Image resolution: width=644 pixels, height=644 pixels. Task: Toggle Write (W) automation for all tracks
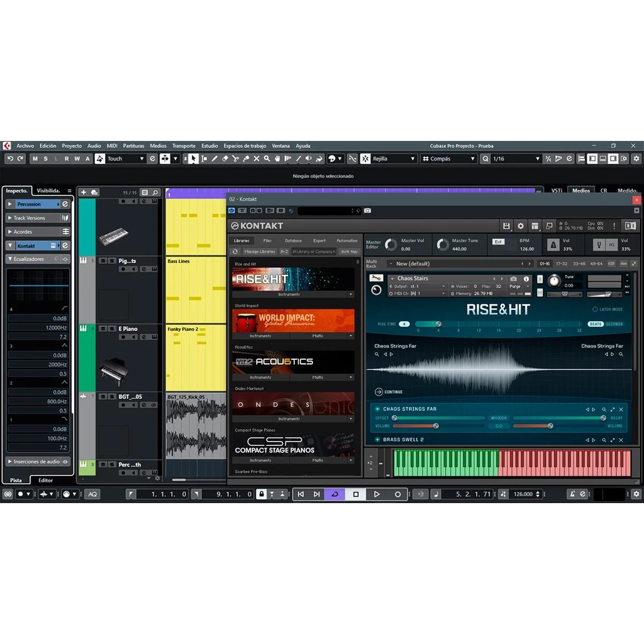click(x=77, y=158)
